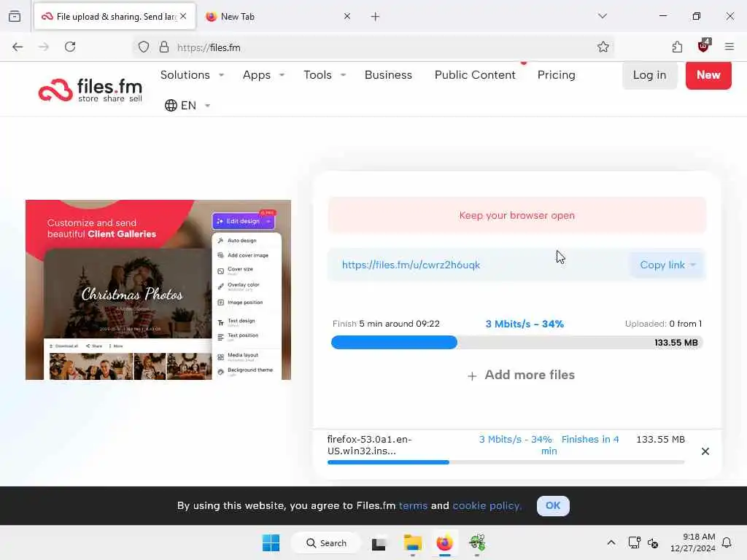Open the Firefox extensions puzzle icon

click(677, 47)
